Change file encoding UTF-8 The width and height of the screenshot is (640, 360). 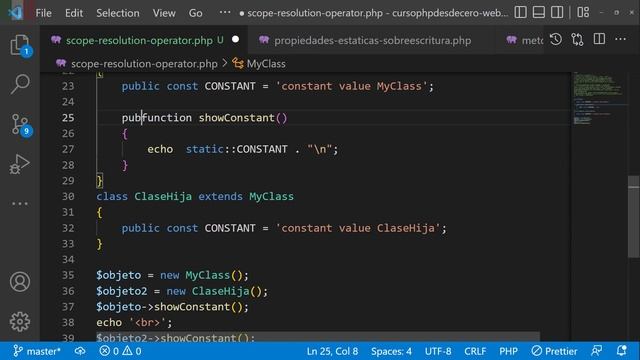tap(438, 351)
